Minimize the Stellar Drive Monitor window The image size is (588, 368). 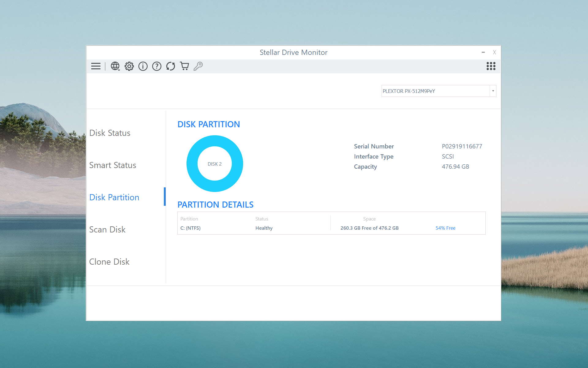pos(483,52)
